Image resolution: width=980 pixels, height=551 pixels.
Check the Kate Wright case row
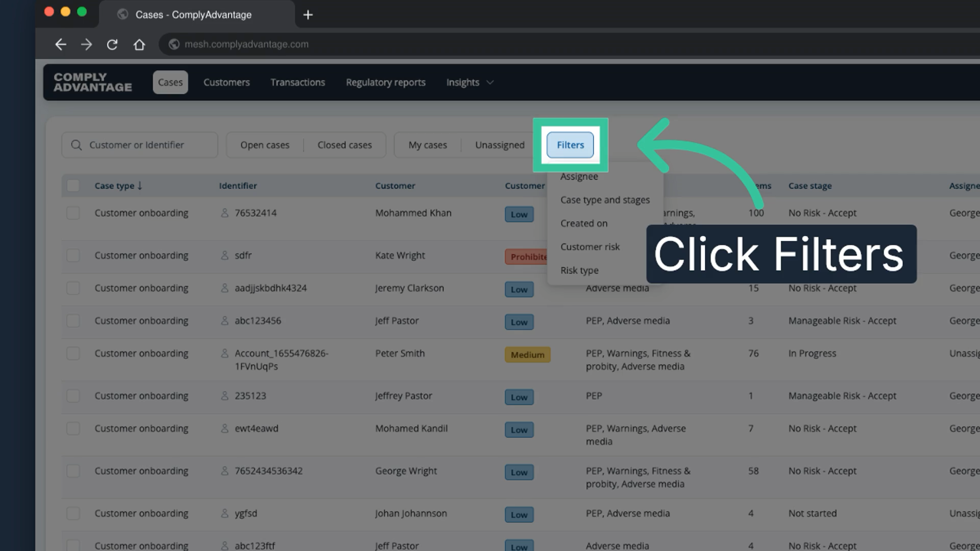click(x=73, y=255)
